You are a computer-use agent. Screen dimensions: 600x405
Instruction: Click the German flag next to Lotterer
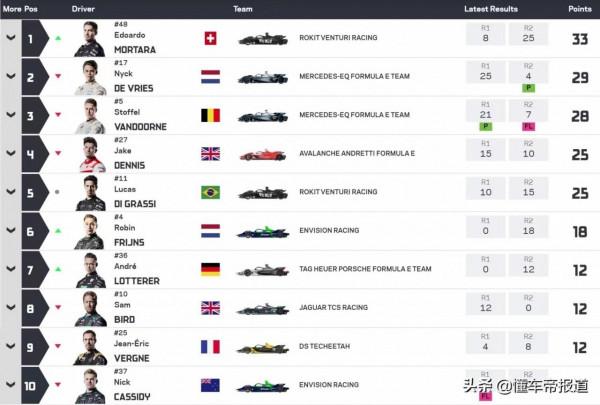210,269
